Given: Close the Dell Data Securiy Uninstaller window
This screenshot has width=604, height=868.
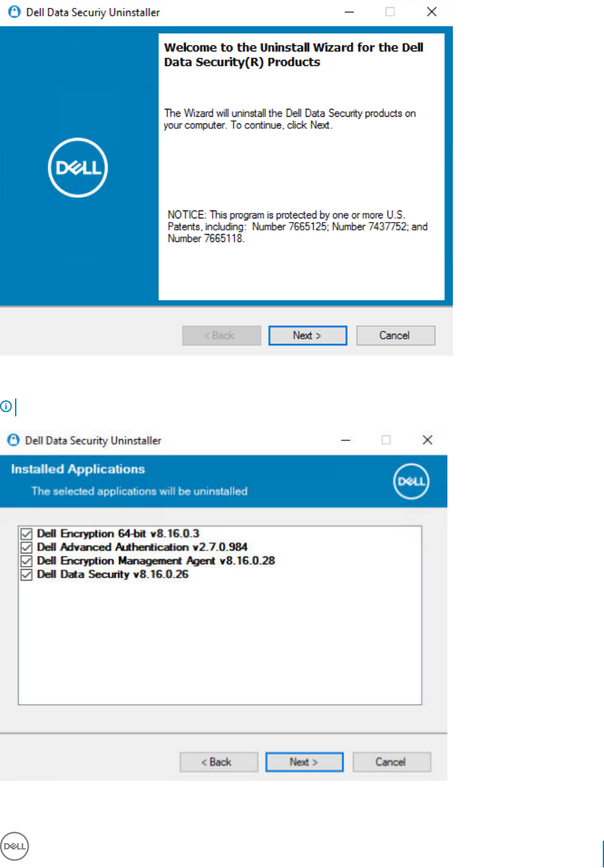Looking at the screenshot, I should click(432, 11).
